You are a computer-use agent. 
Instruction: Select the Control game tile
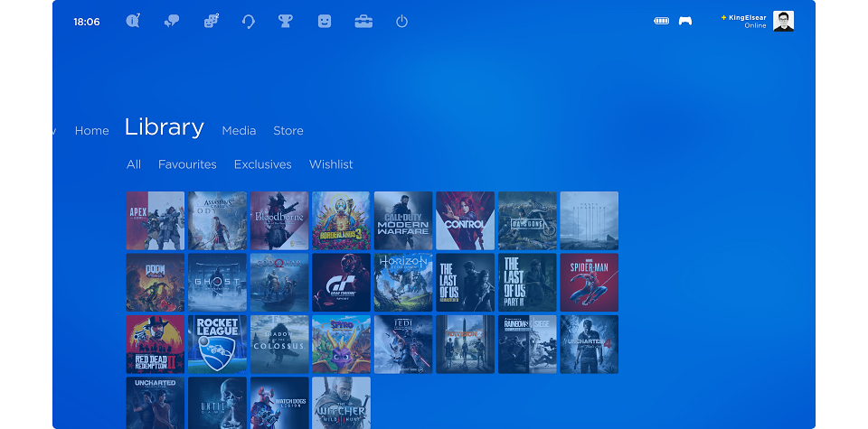point(466,220)
